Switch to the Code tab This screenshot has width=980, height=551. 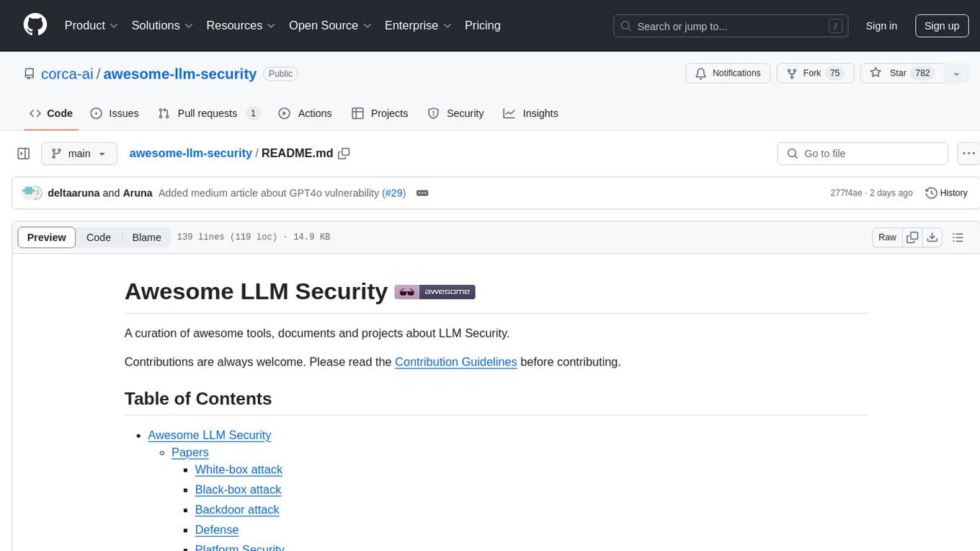click(51, 113)
